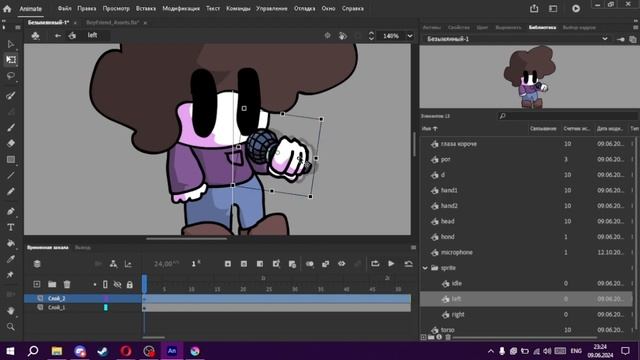Click the zoom stepper arrows beside 140%

point(371,36)
